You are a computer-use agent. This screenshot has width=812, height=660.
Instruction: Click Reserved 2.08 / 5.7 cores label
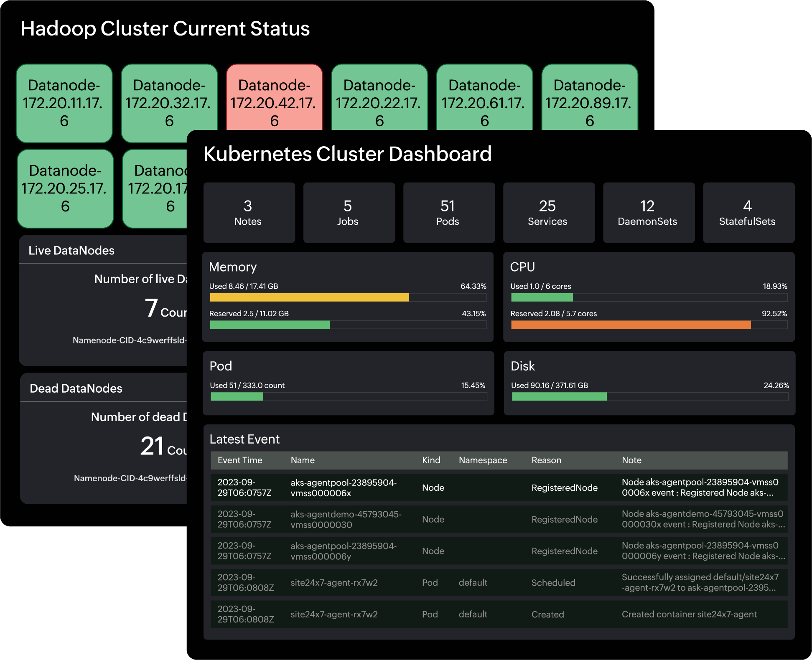coord(554,313)
